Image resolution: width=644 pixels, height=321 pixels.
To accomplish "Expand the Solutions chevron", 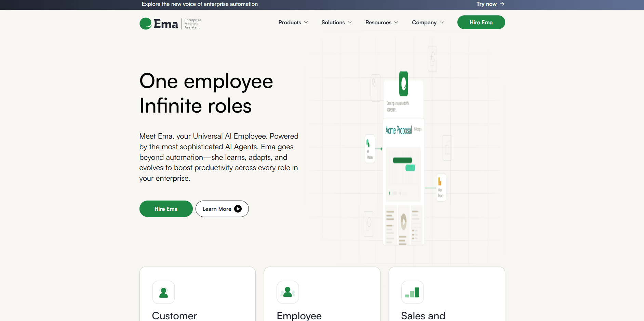I will click(350, 22).
